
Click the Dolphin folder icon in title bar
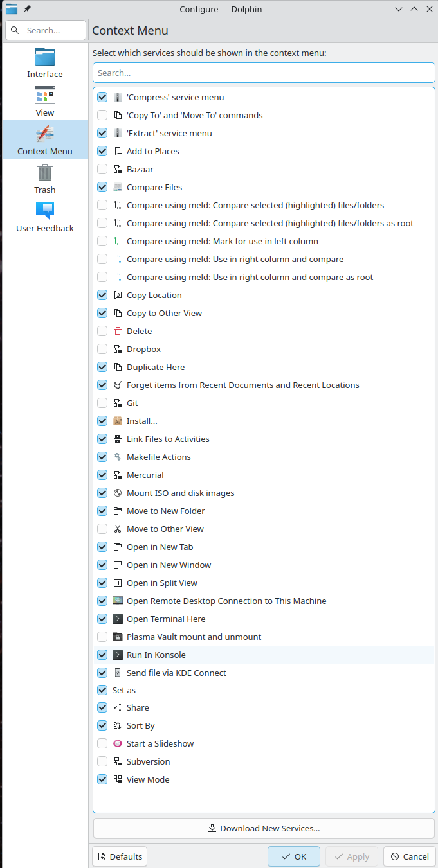[x=12, y=9]
